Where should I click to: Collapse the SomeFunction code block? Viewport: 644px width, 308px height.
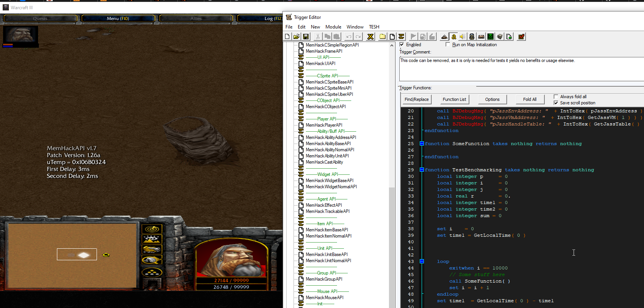[x=422, y=144]
